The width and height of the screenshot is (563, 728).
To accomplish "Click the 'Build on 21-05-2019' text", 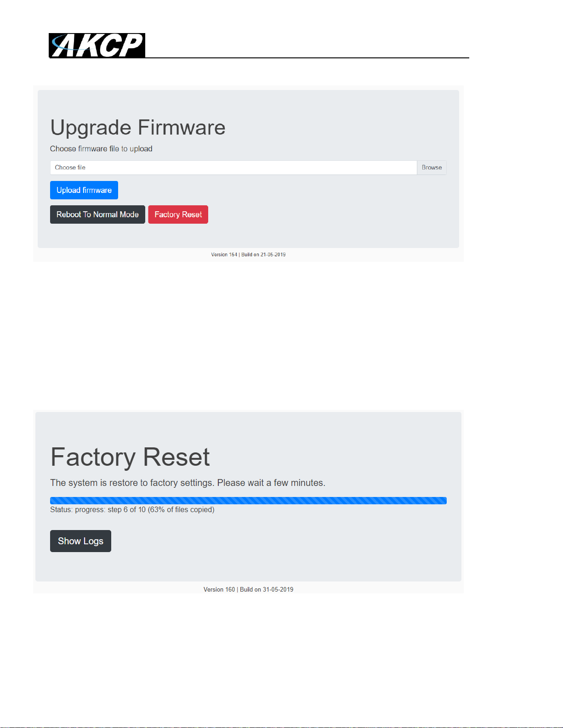I will (263, 254).
